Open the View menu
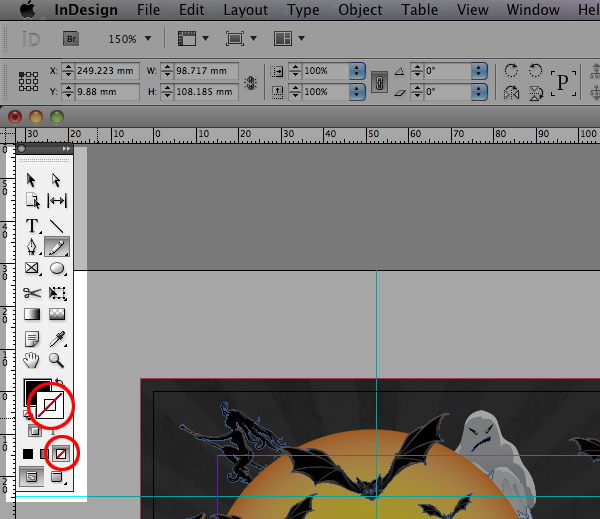 pos(473,10)
